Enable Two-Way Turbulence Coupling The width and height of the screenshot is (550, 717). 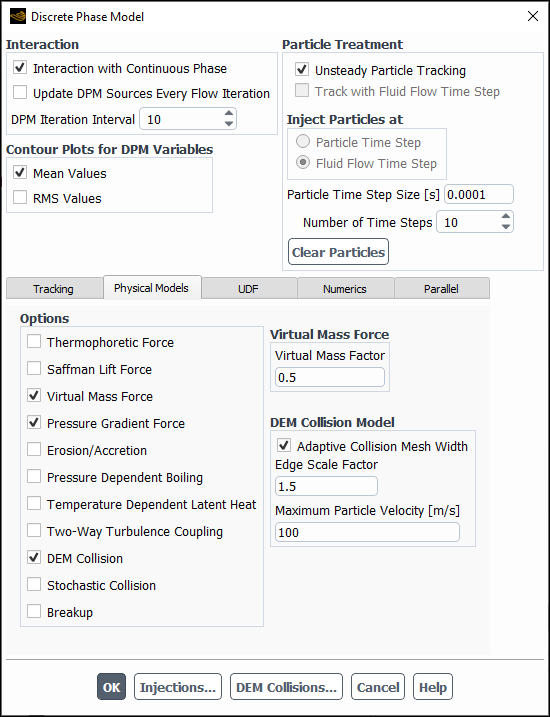[x=34, y=530]
